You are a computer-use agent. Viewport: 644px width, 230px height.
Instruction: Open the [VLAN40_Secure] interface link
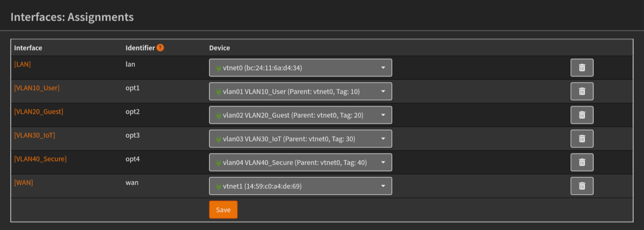40,159
